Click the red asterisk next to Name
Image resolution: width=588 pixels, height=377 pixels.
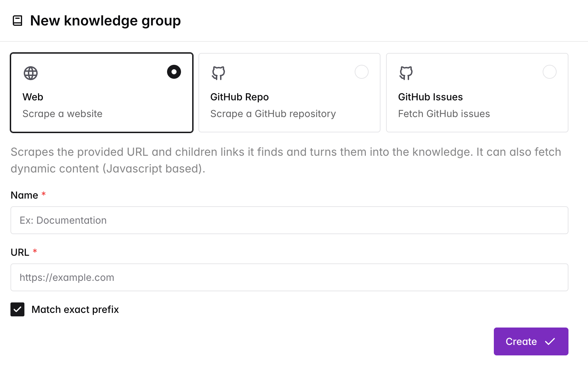(43, 195)
